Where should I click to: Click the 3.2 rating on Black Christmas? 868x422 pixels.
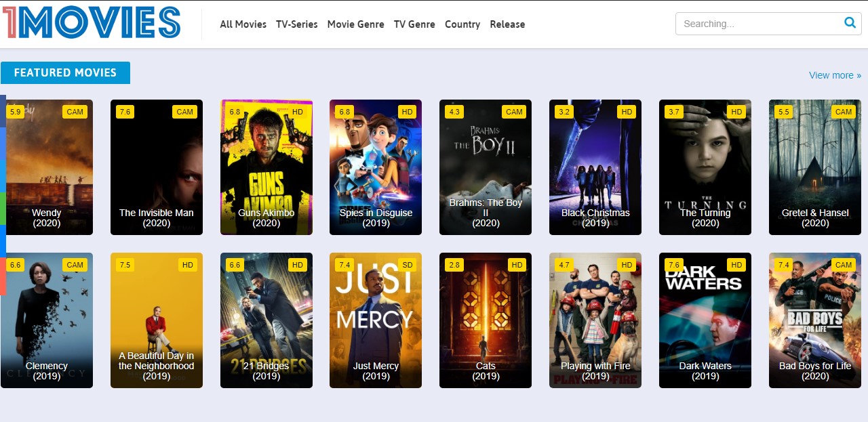(x=564, y=112)
